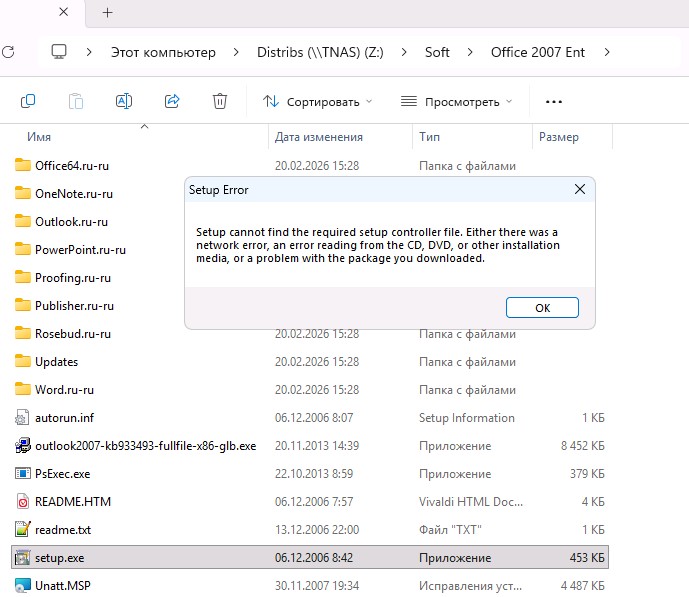Open the Просмотреть view dropdown
Viewport: 689px width, 597px height.
coord(457,102)
